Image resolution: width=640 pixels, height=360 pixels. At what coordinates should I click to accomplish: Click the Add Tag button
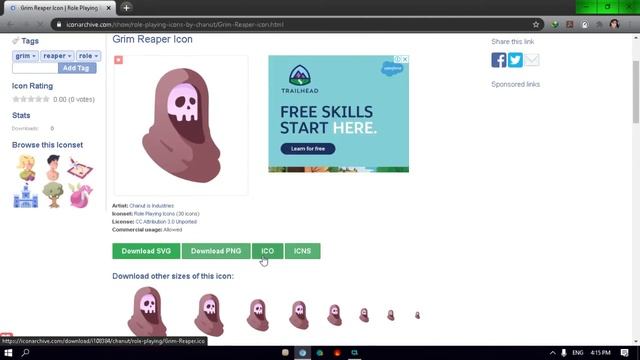77,68
